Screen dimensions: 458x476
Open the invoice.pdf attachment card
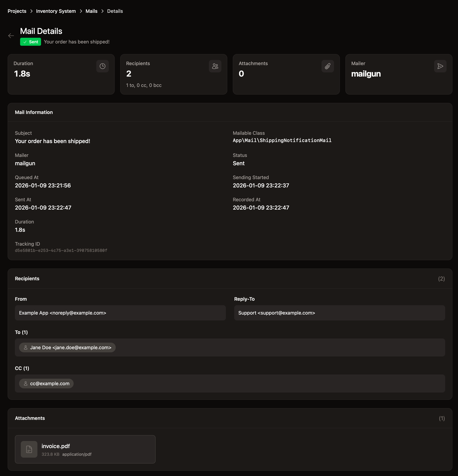(x=97, y=449)
